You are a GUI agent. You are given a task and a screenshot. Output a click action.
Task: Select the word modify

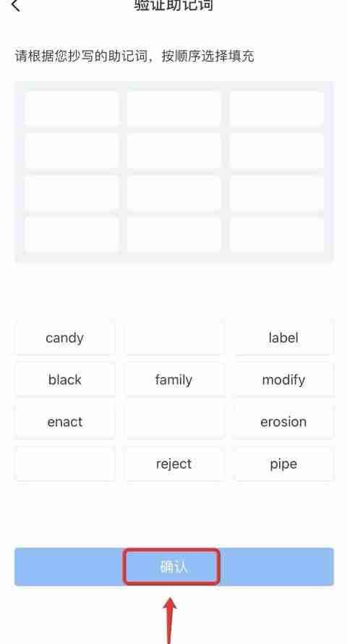pos(283,379)
